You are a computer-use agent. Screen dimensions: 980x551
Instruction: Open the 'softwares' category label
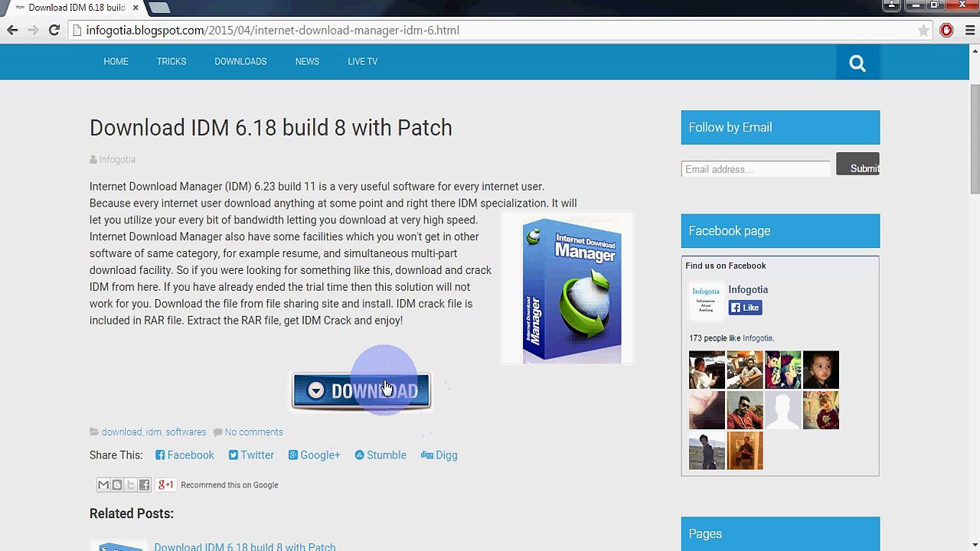click(185, 432)
